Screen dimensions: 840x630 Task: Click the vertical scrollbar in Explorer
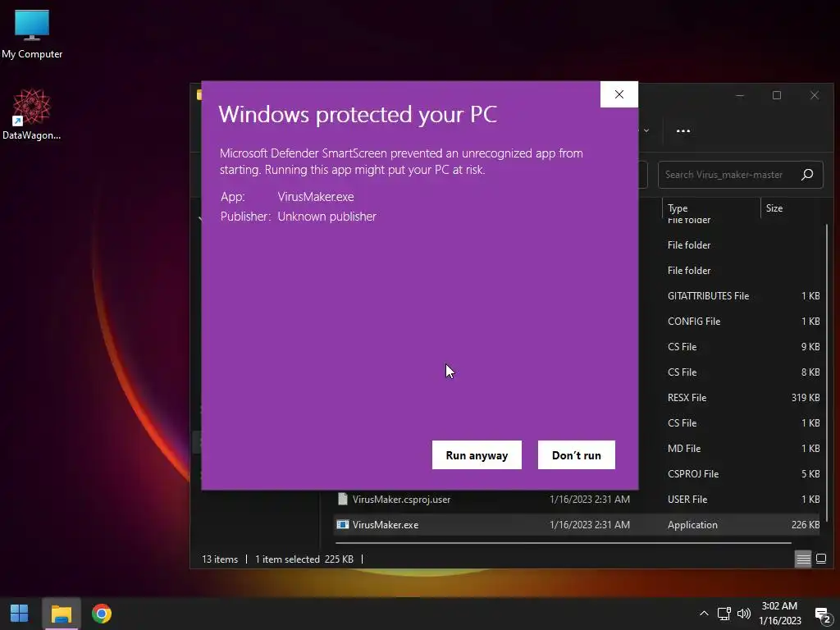pos(827,372)
